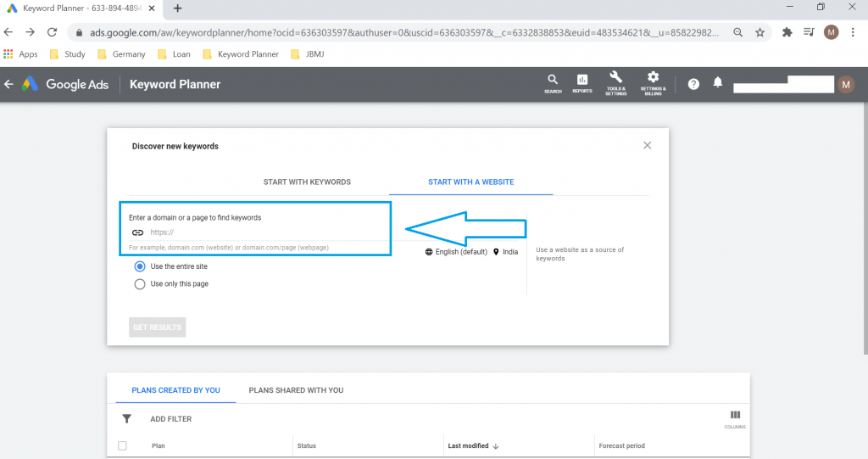The height and width of the screenshot is (459, 868).
Task: Click Add Filter
Action: coord(171,419)
